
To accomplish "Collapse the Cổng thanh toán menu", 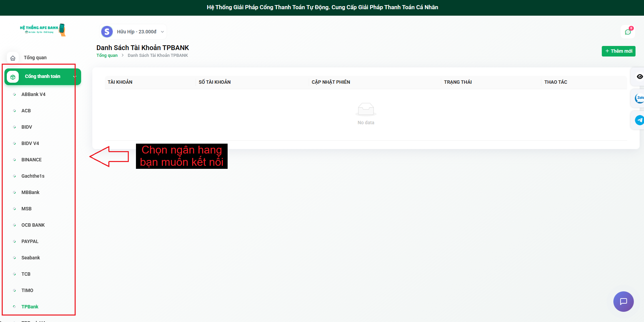I will point(74,77).
